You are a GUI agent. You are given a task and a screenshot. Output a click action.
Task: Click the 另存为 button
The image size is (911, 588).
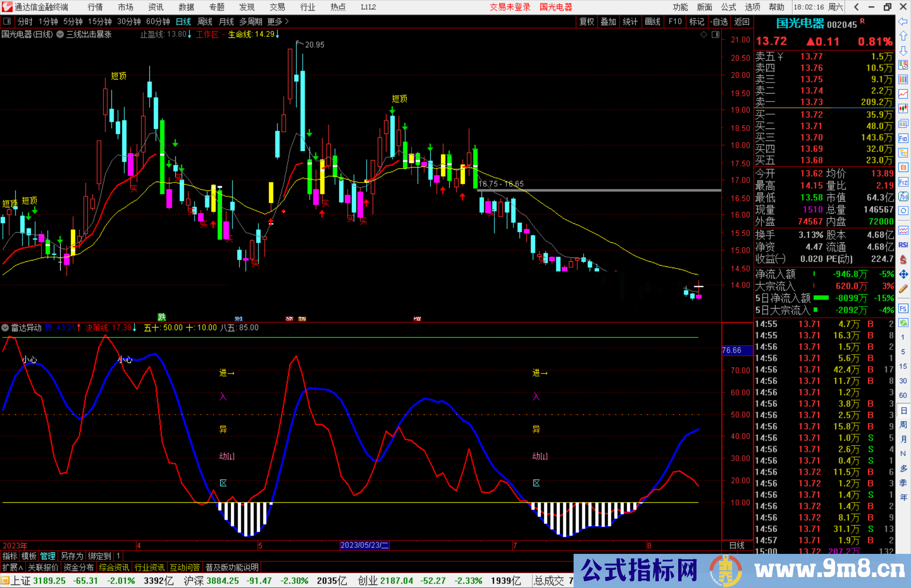point(72,556)
